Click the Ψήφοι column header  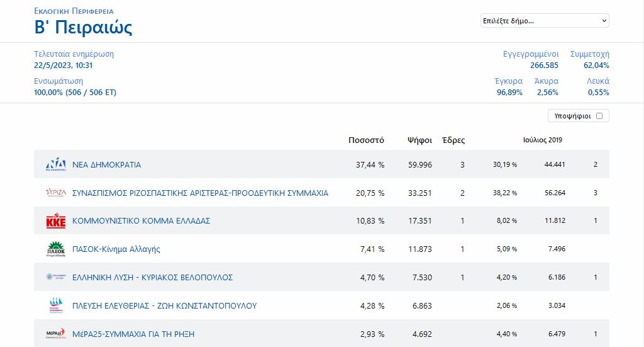(x=419, y=140)
